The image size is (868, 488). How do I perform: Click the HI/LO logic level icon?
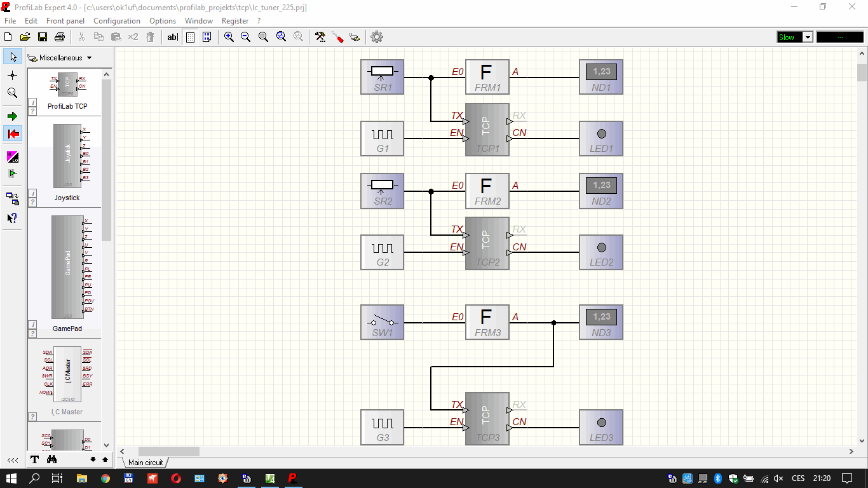click(12, 157)
